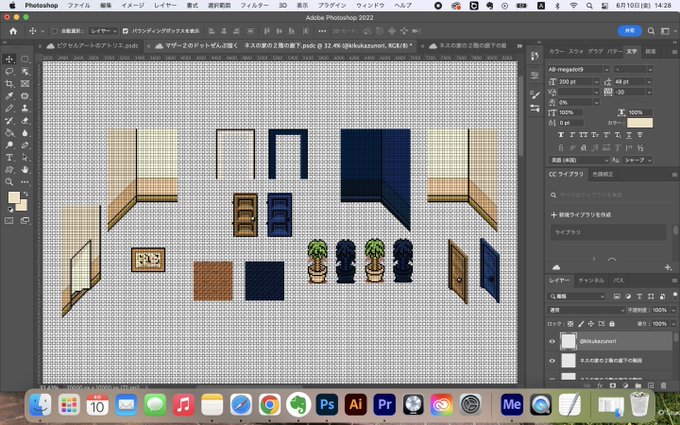
Task: Select the Hand tool
Action: [x=25, y=170]
